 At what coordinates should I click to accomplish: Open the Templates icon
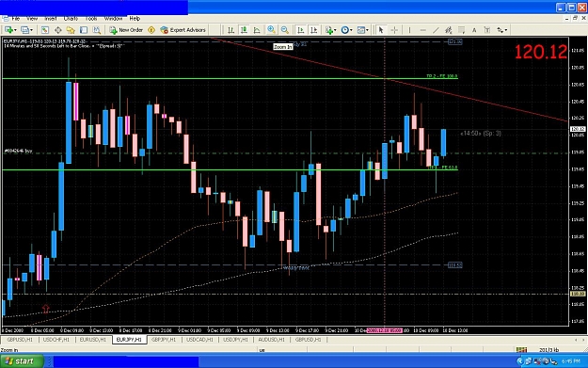point(360,30)
